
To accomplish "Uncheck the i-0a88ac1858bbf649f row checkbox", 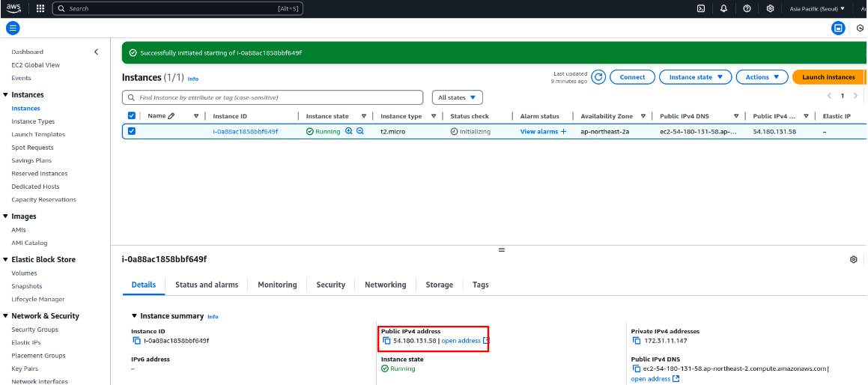I will [132, 131].
